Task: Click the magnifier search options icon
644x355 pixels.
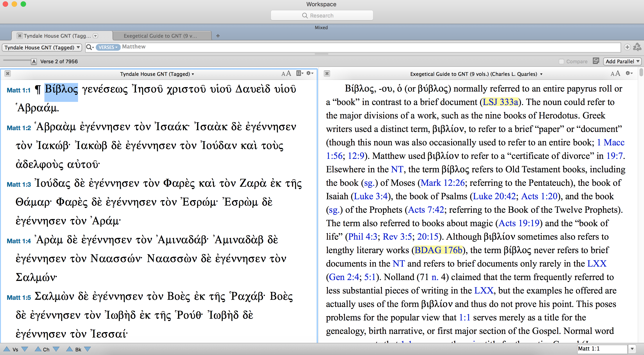Action: 90,47
